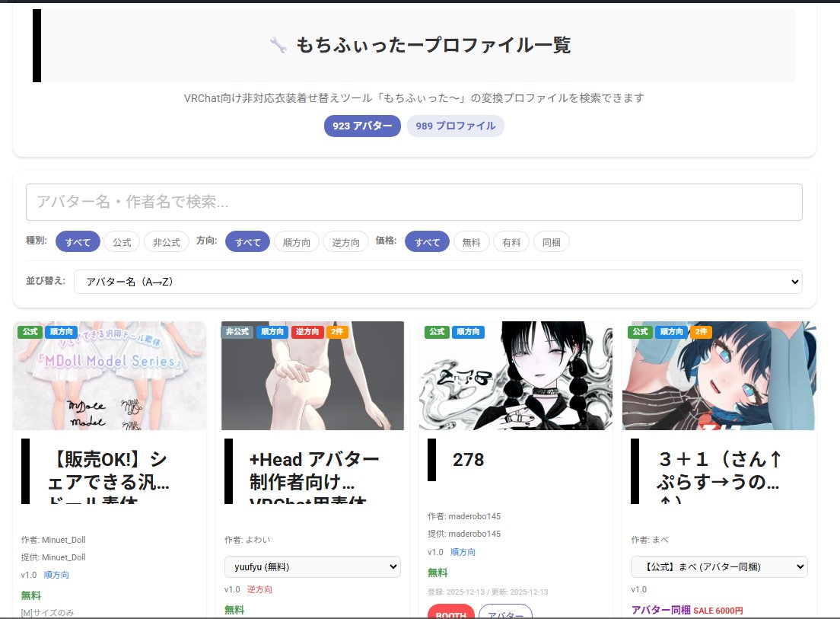Select すべて under the 種別 filter
Viewport: 840px width, 619px height.
coord(78,241)
